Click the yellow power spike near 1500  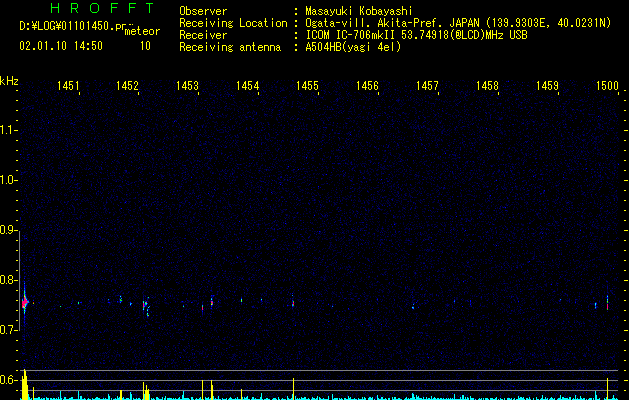pyautogui.click(x=607, y=388)
